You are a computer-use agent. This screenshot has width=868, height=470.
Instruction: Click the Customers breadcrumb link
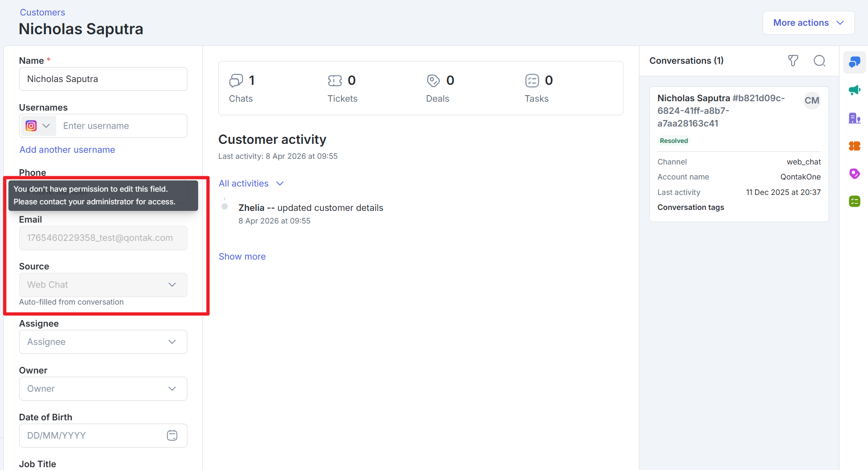pyautogui.click(x=42, y=13)
